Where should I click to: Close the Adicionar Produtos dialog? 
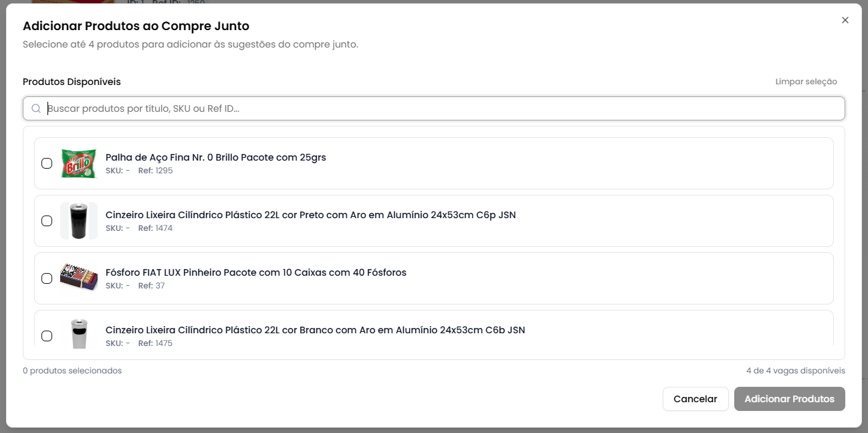pos(845,19)
